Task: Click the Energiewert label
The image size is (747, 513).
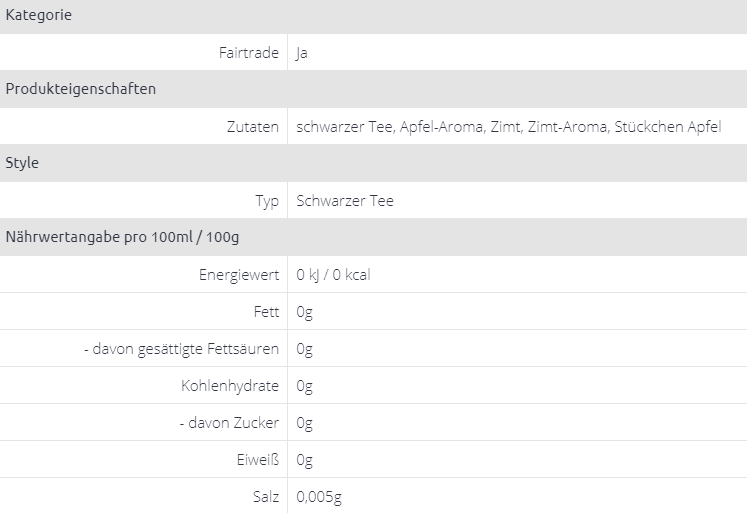Action: coord(239,275)
